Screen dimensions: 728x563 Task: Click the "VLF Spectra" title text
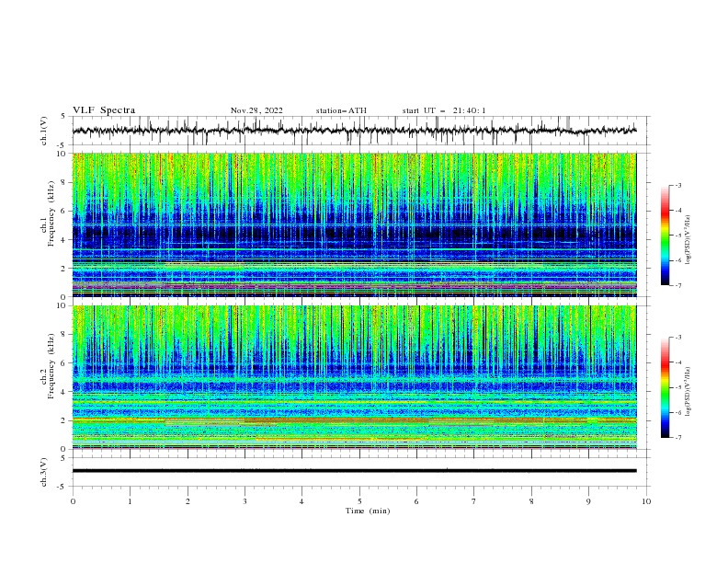pos(104,110)
